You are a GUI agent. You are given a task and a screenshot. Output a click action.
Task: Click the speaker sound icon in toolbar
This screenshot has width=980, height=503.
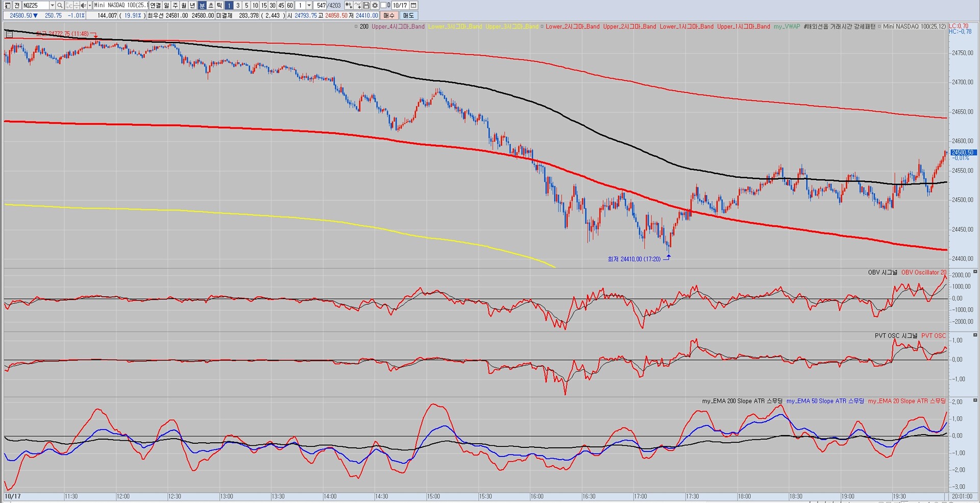click(83, 5)
